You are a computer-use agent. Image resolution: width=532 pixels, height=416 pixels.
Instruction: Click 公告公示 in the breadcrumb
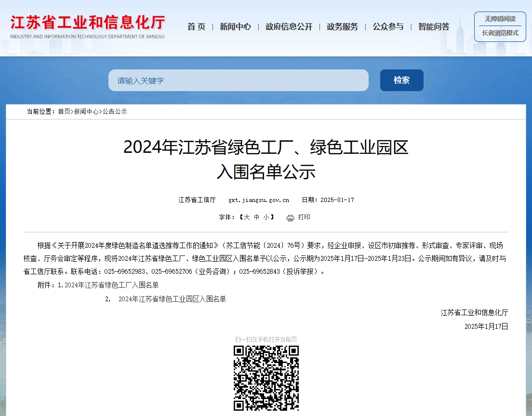pyautogui.click(x=115, y=111)
